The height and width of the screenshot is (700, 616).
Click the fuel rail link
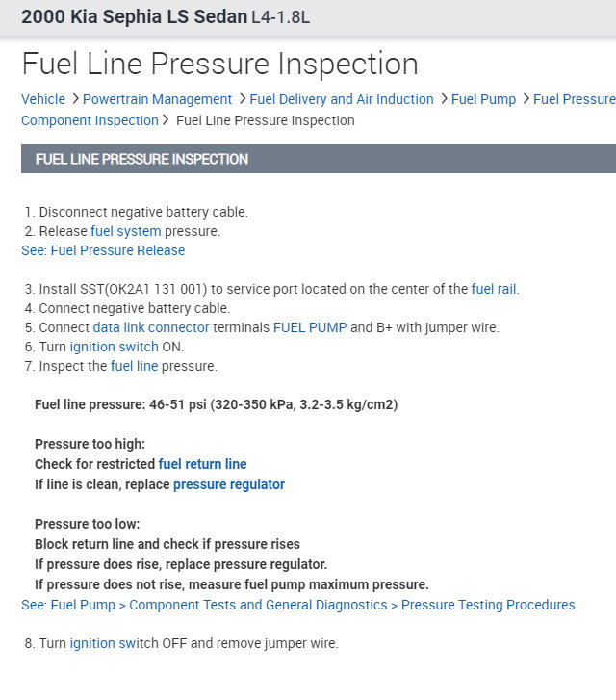tap(494, 289)
